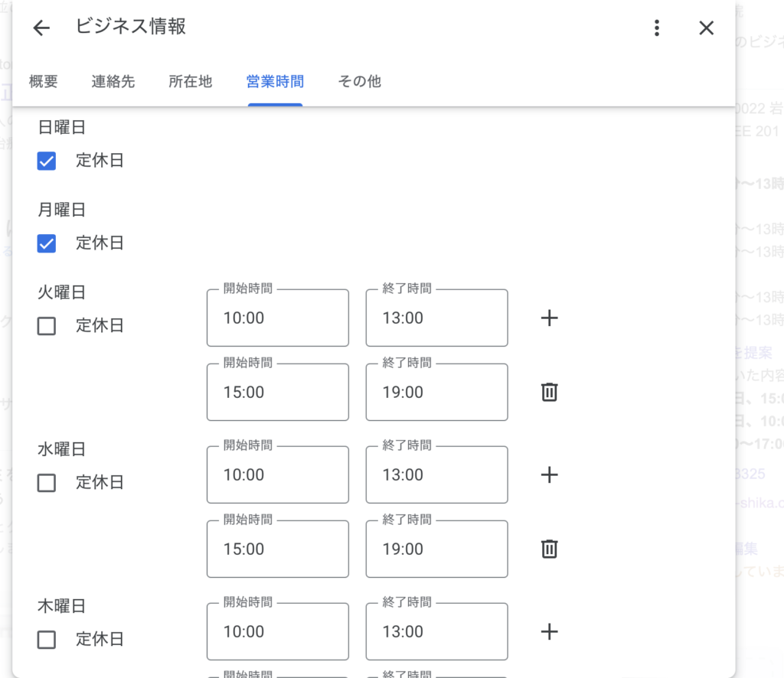Add another hours row for 火曜日
784x678 pixels.
pyautogui.click(x=549, y=318)
